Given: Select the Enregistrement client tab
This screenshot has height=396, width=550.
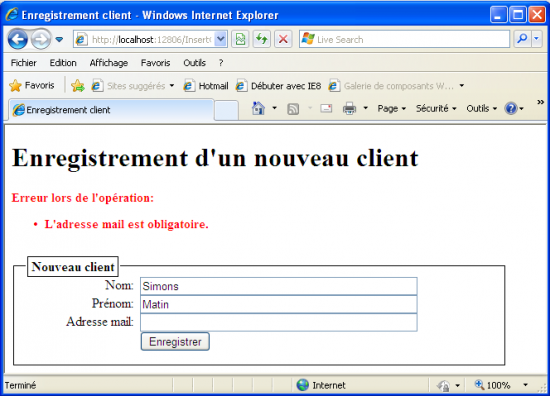Looking at the screenshot, I should pyautogui.click(x=111, y=110).
